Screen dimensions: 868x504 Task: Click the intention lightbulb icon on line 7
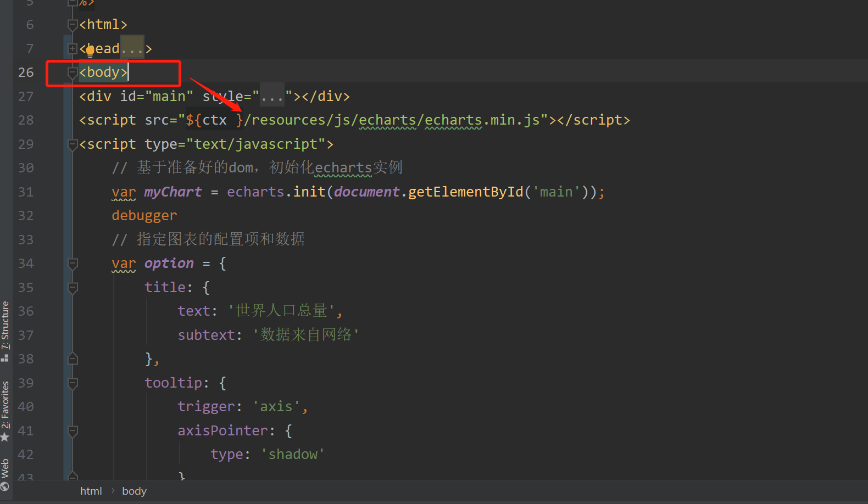click(x=90, y=52)
